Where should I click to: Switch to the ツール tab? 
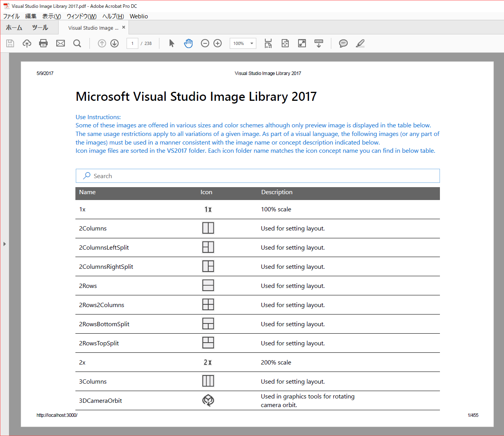click(x=40, y=27)
